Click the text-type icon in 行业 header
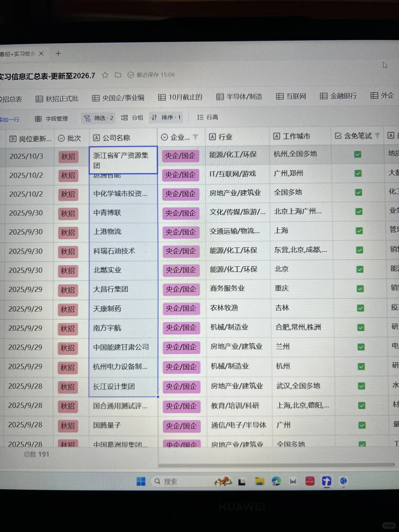 212,137
